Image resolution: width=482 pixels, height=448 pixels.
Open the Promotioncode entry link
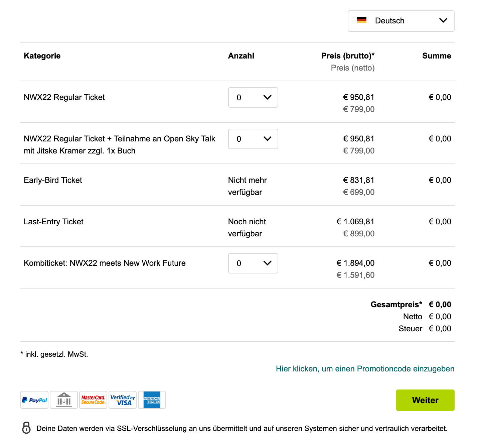tap(365, 369)
